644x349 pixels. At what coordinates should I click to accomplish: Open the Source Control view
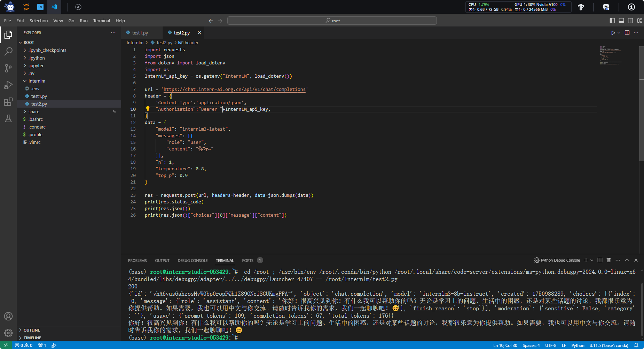pos(8,68)
